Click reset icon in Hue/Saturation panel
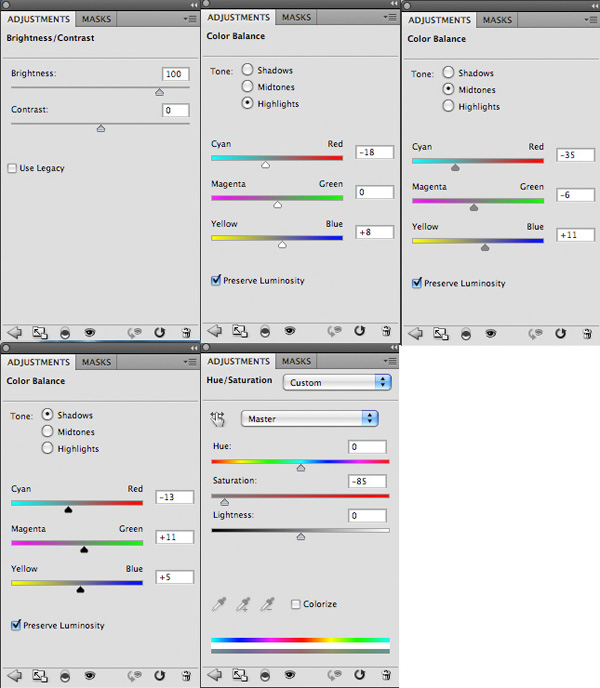This screenshot has height=688, width=600. tap(359, 675)
